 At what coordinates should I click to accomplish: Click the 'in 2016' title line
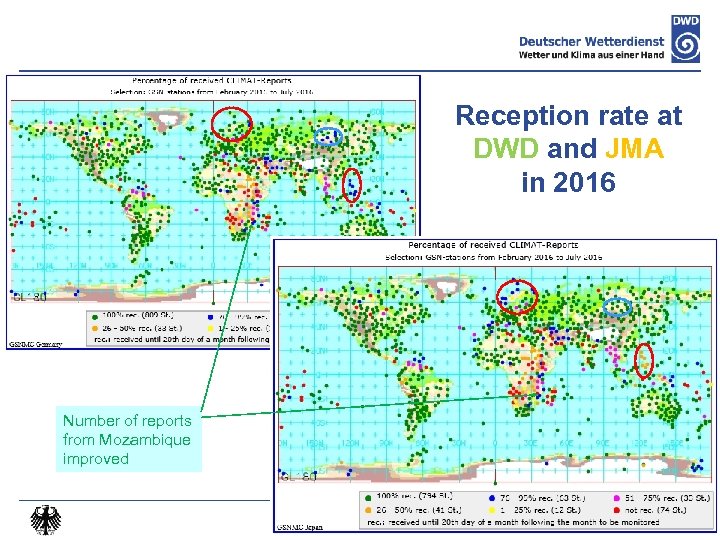pos(568,182)
